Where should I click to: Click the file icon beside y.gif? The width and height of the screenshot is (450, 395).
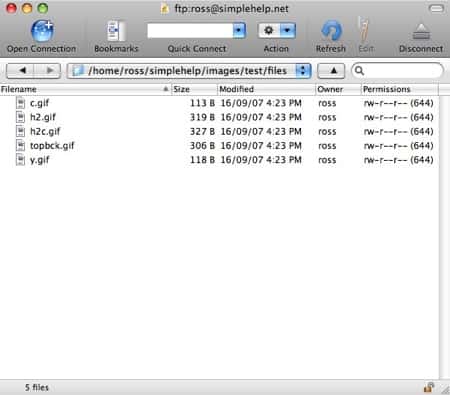tap(20, 160)
